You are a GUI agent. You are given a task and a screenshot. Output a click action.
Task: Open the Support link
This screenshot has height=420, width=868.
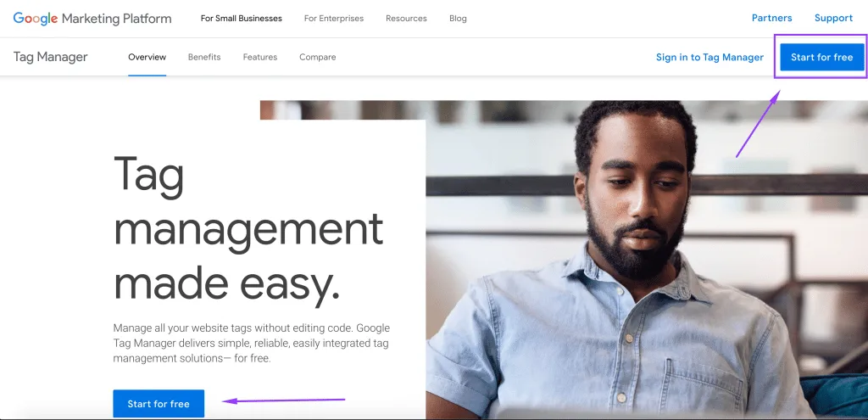tap(833, 18)
